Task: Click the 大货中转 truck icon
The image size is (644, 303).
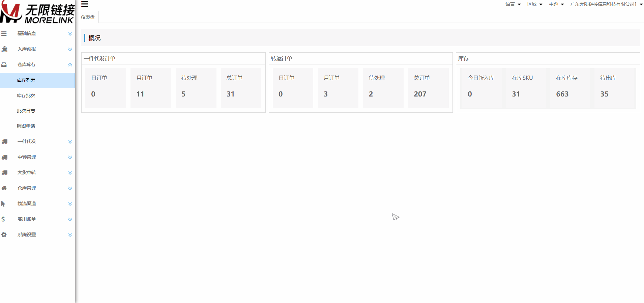Action: [x=4, y=173]
